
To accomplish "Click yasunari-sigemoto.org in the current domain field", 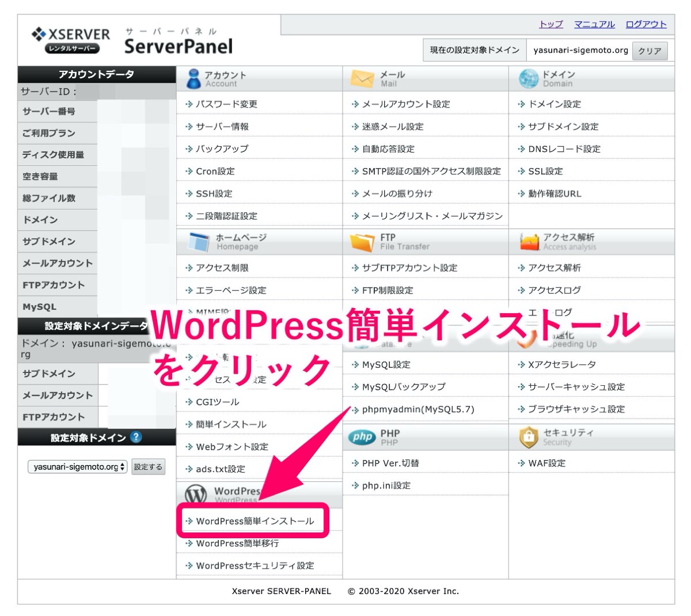I will pyautogui.click(x=580, y=50).
